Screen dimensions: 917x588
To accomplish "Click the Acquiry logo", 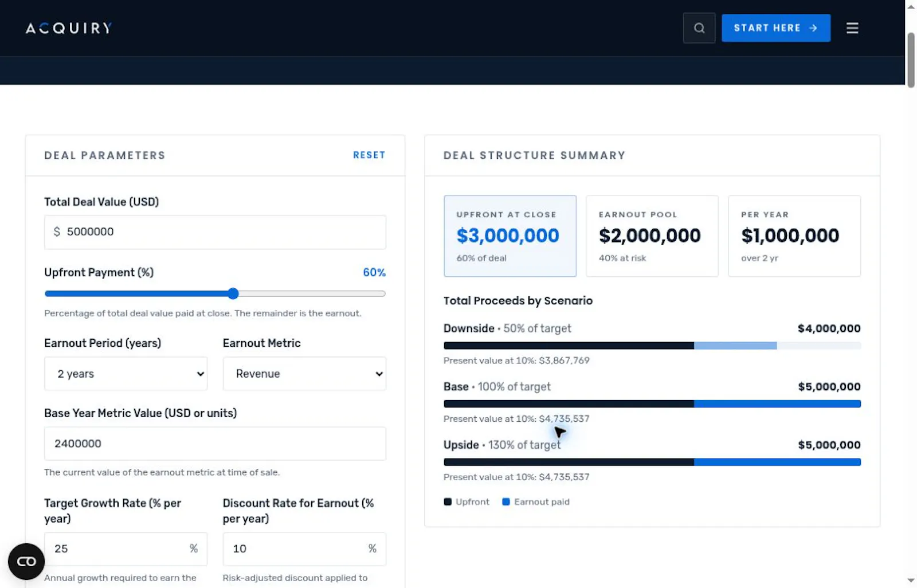I will pos(69,28).
